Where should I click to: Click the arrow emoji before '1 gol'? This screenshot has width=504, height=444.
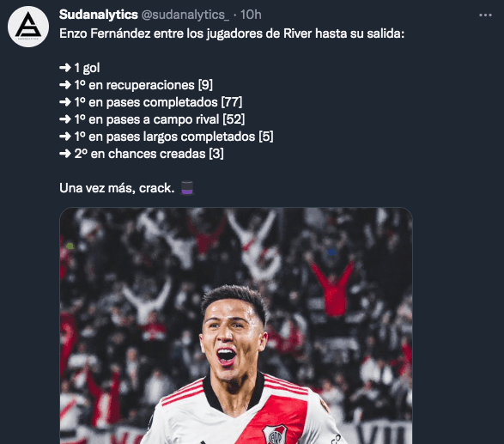coord(65,68)
